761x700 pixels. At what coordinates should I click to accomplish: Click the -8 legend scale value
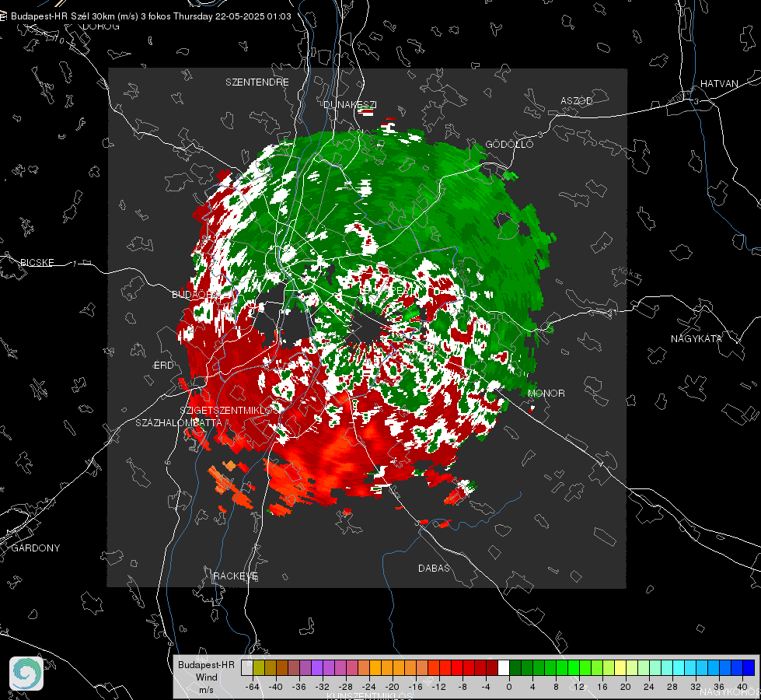(462, 688)
